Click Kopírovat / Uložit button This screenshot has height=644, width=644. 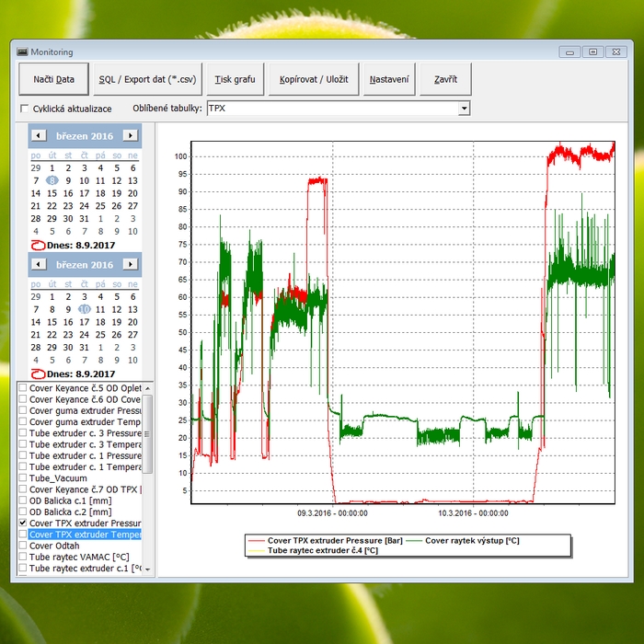tap(314, 79)
